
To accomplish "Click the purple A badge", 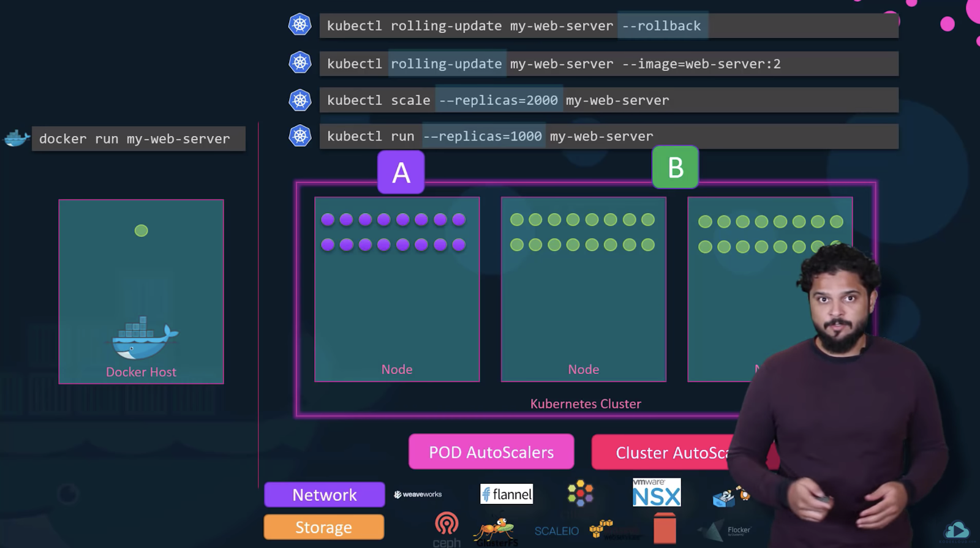I will [x=401, y=173].
